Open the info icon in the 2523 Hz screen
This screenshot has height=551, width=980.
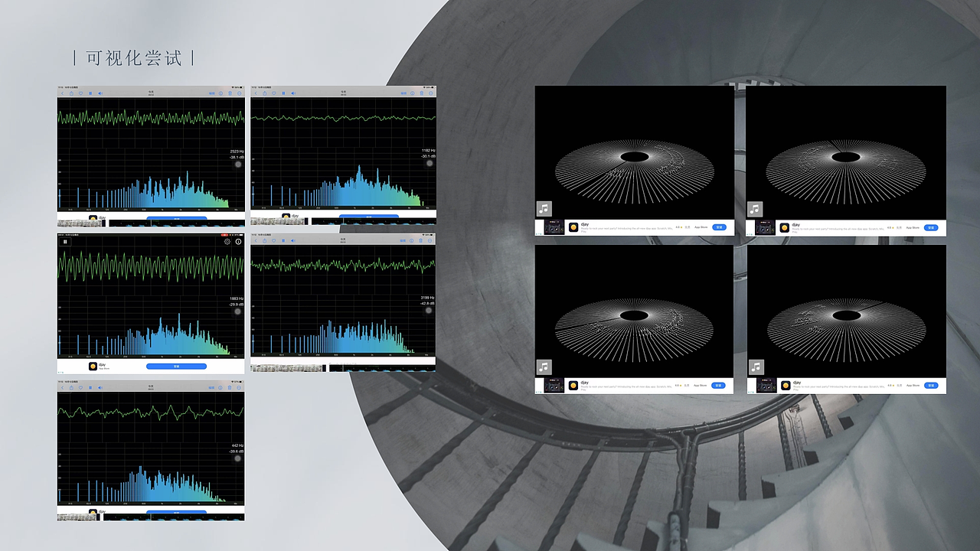coord(220,93)
